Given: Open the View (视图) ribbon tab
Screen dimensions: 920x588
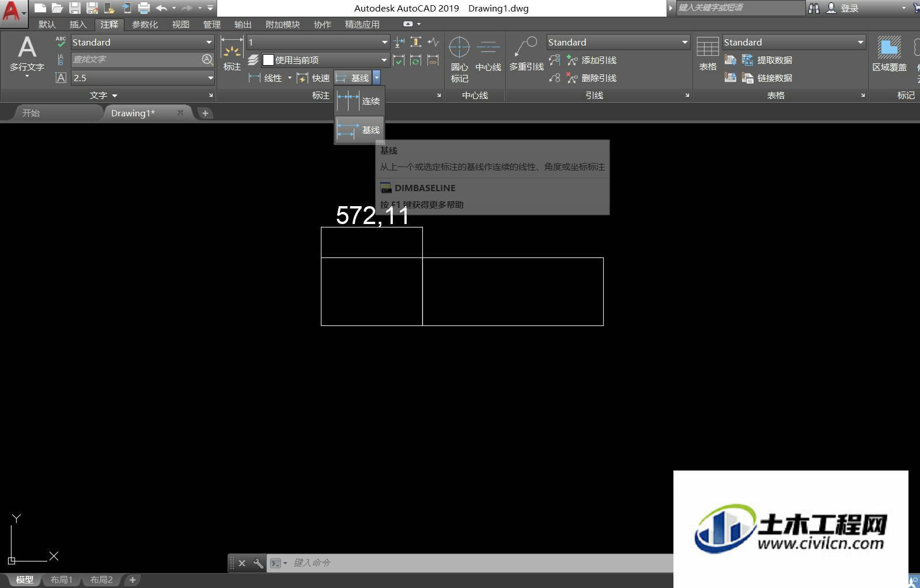Looking at the screenshot, I should pyautogui.click(x=180, y=24).
